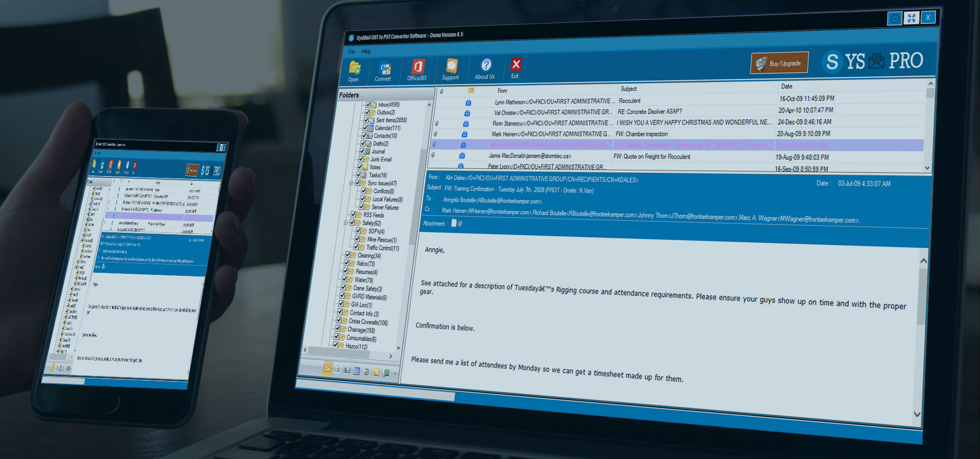Screen dimensions: 980x459
Task: Click the message body vertical scrollbar thumb
Action: tap(922, 297)
